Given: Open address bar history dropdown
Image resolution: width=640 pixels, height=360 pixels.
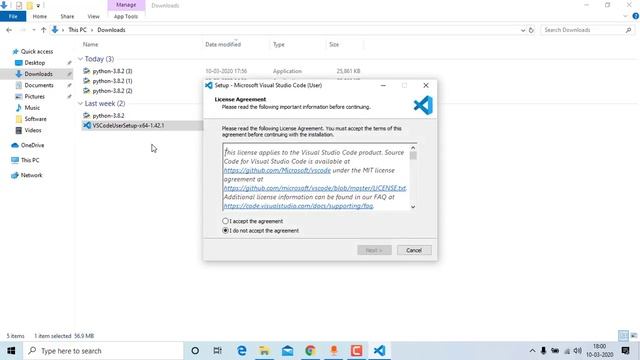Looking at the screenshot, I should [523, 30].
